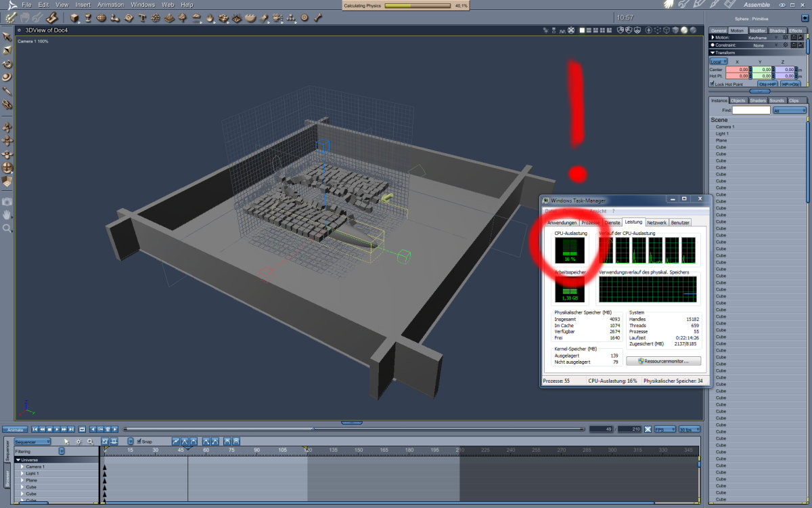Open Netzwerk tab in Task-Manager
This screenshot has height=508, width=812.
click(x=656, y=222)
